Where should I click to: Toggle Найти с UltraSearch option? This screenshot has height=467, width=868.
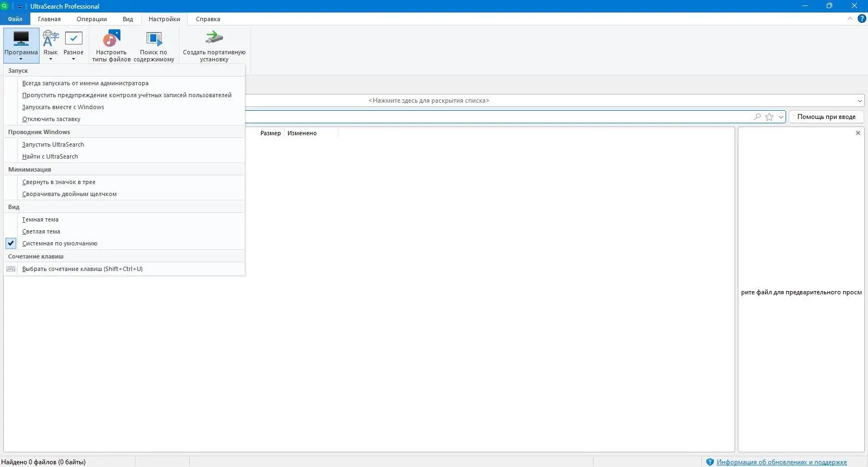click(x=124, y=156)
